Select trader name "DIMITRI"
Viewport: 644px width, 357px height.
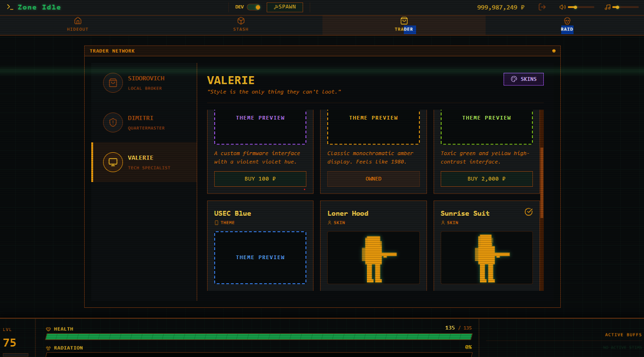(x=140, y=118)
